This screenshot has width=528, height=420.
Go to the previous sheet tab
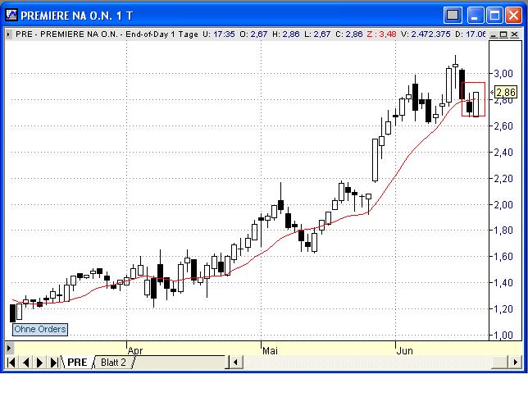pos(26,363)
